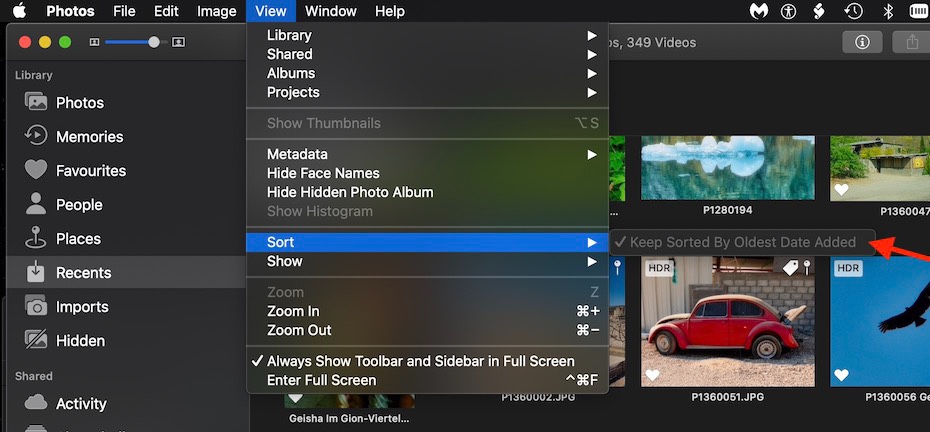
Task: Select Favourites in the sidebar
Action: (91, 171)
